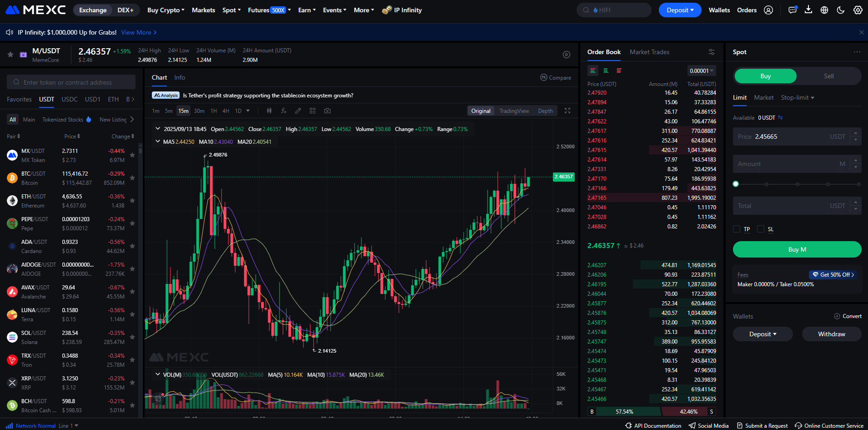868x430 pixels.
Task: Click the MEXC logo
Action: [36, 10]
